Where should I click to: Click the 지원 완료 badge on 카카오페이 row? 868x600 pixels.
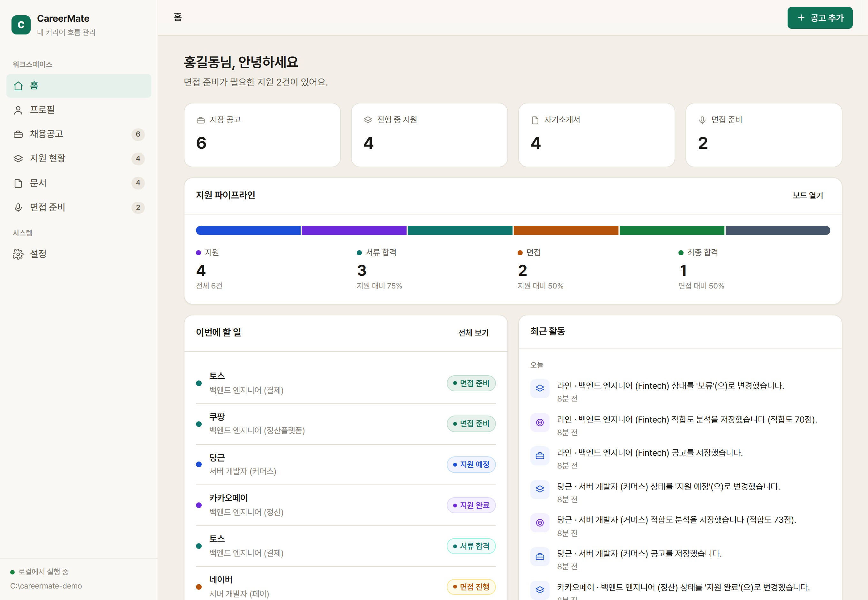tap(471, 505)
